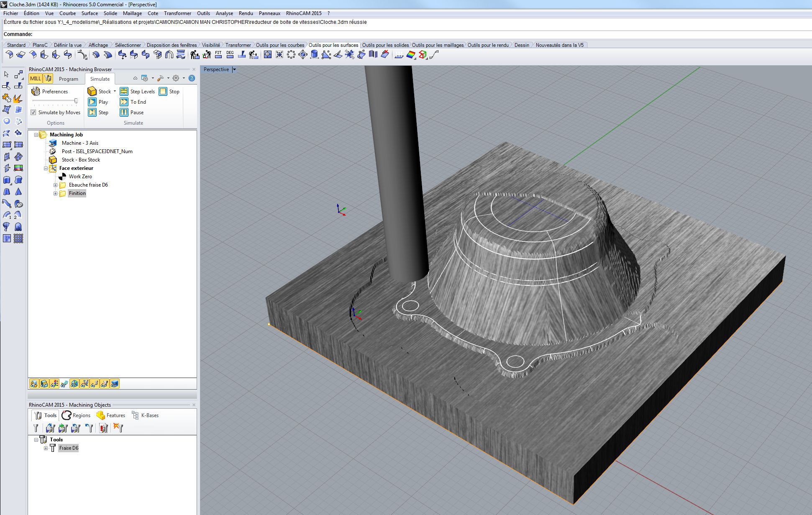Open the Maillage menu
Image resolution: width=812 pixels, height=515 pixels.
pos(132,13)
